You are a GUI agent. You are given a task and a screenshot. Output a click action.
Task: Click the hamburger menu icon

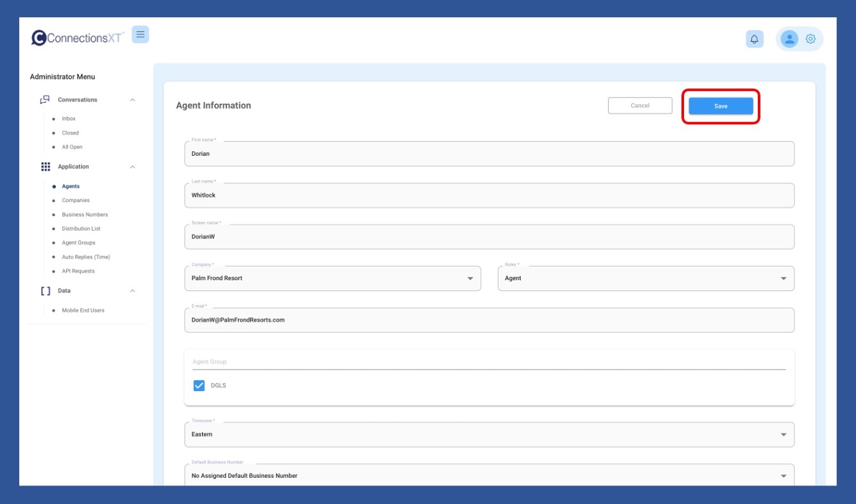pyautogui.click(x=140, y=35)
